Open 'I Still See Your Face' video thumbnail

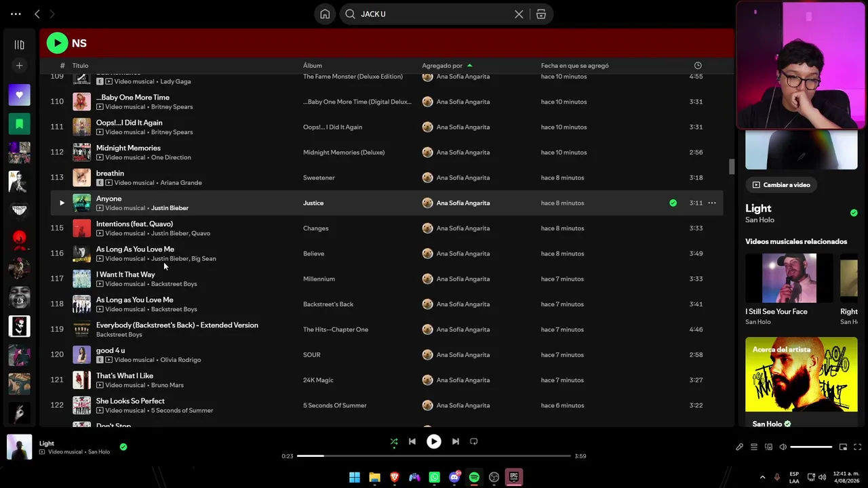789,278
